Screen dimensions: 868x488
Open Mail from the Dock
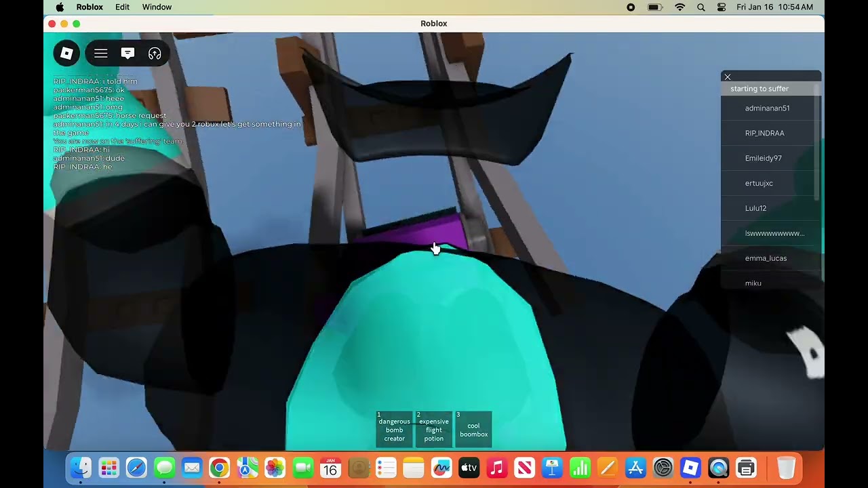(x=192, y=468)
